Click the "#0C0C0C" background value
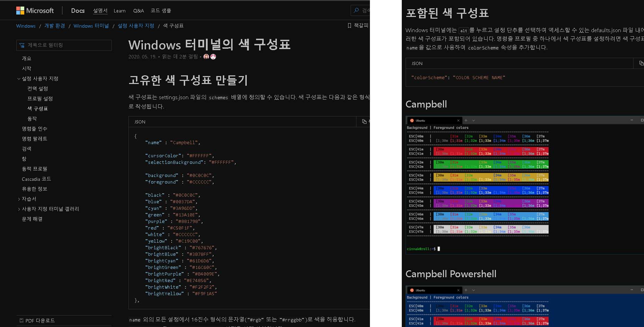Screen dimensions: 644x327 point(199,176)
